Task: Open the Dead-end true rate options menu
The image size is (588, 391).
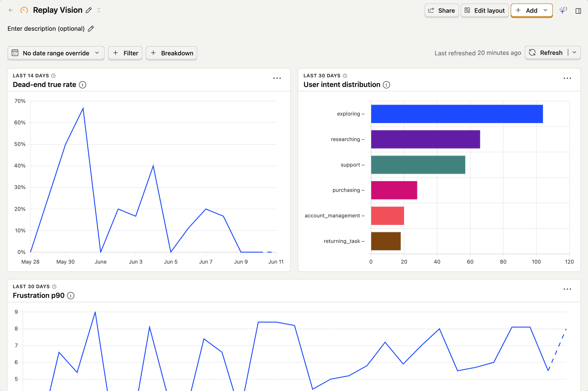Action: click(277, 78)
